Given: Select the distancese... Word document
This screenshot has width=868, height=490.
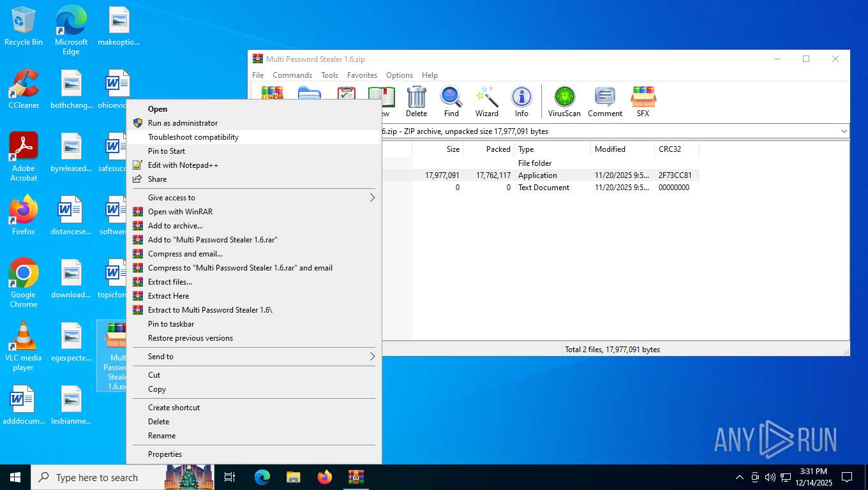Looking at the screenshot, I should tap(71, 216).
